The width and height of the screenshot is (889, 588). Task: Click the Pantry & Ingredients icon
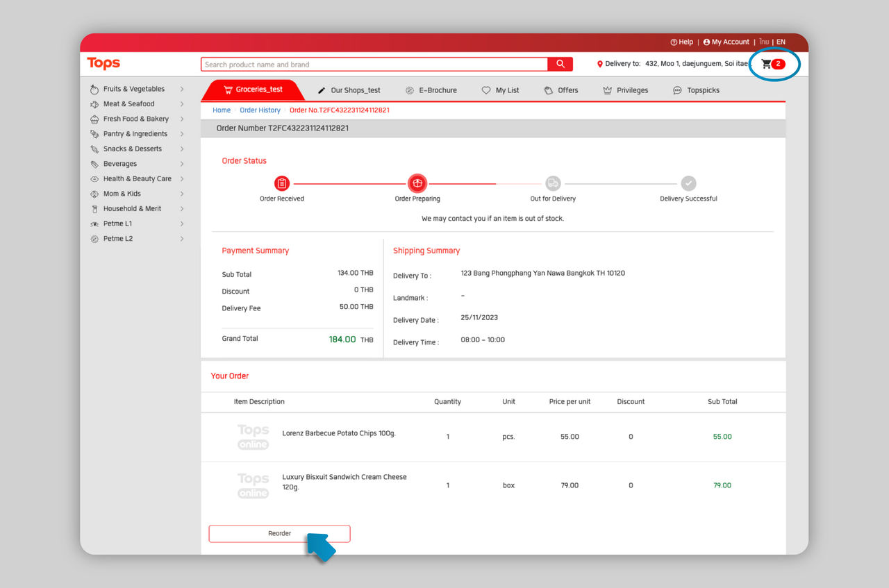point(95,134)
